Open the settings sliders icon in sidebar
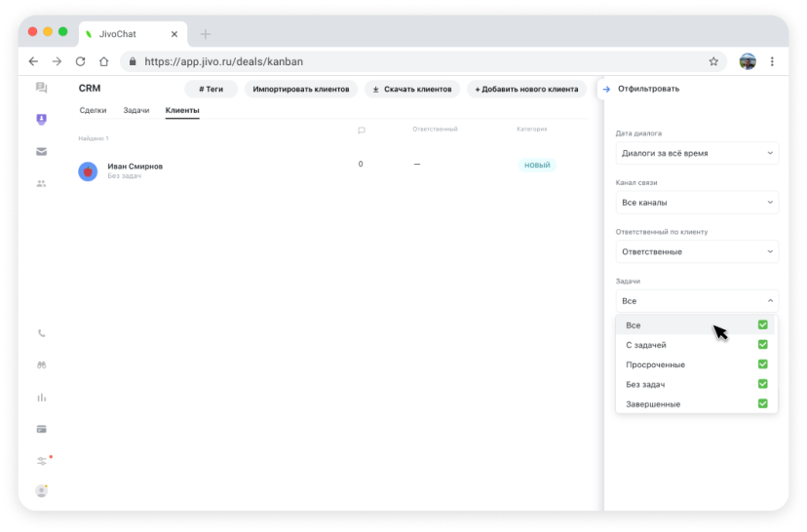Image resolution: width=807 pixels, height=532 pixels. (x=41, y=461)
